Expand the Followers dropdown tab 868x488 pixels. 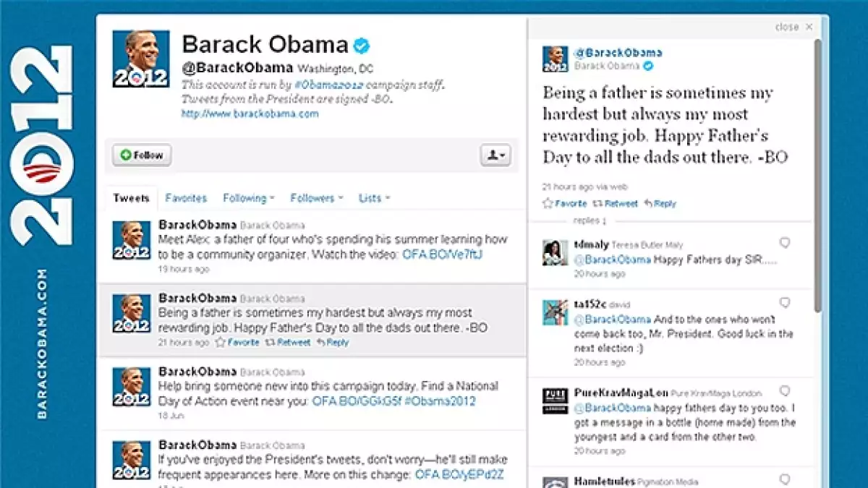pyautogui.click(x=317, y=198)
